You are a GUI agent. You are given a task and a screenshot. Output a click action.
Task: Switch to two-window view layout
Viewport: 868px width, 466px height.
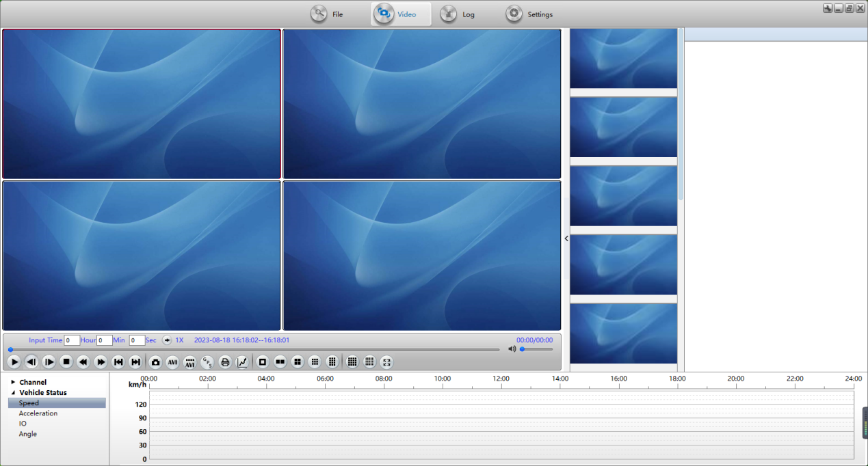[x=280, y=362]
